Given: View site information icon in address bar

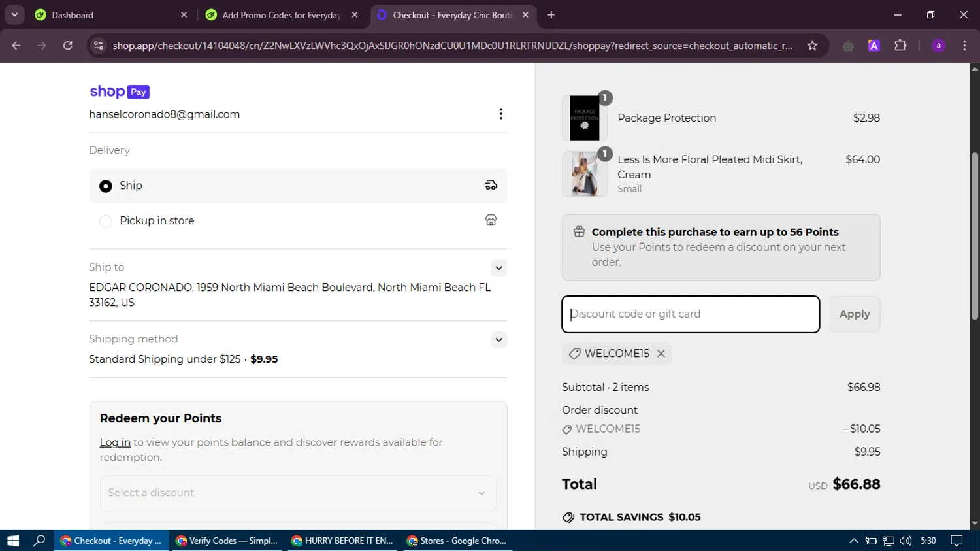Looking at the screenshot, I should point(99,46).
